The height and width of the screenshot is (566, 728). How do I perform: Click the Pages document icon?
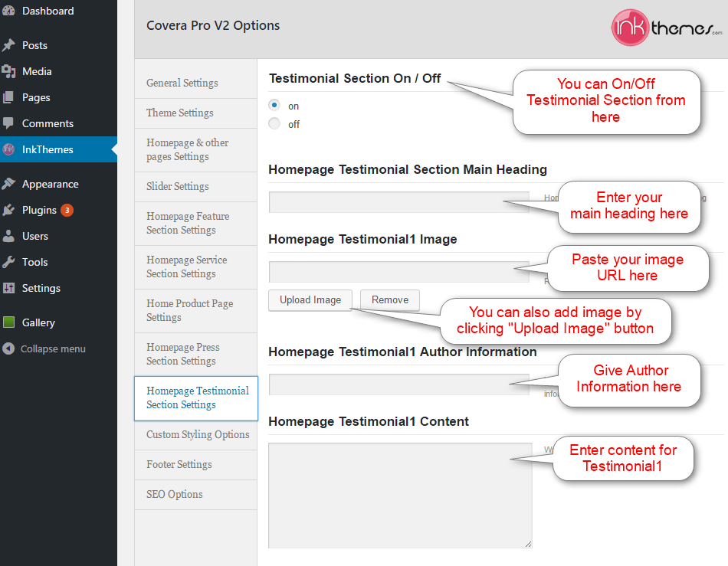point(8,97)
